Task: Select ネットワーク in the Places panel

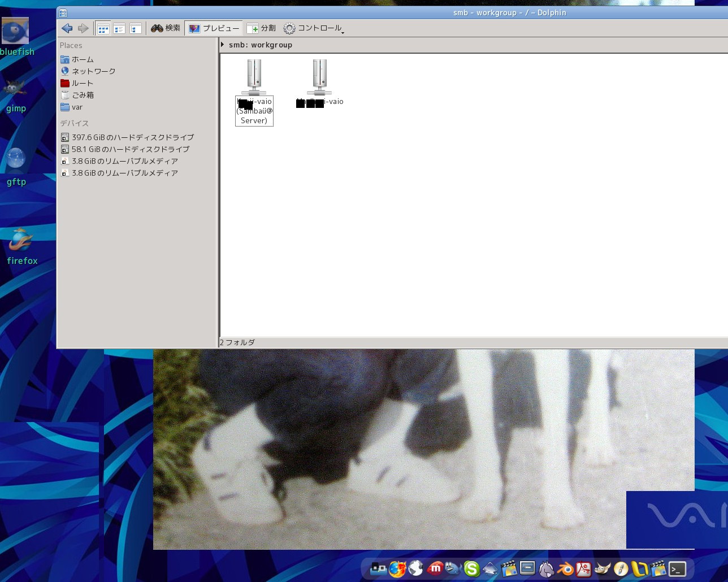Action: pyautogui.click(x=93, y=71)
